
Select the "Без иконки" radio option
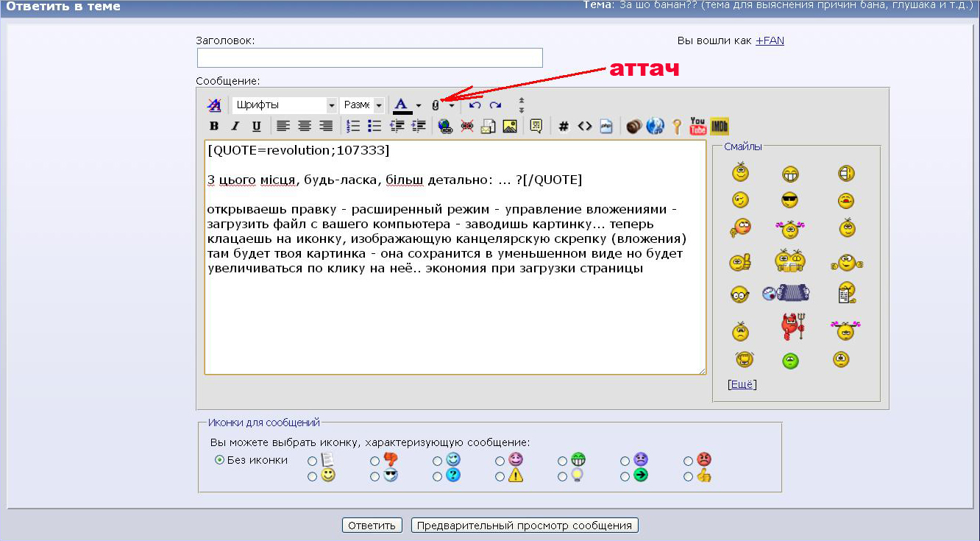pos(219,460)
